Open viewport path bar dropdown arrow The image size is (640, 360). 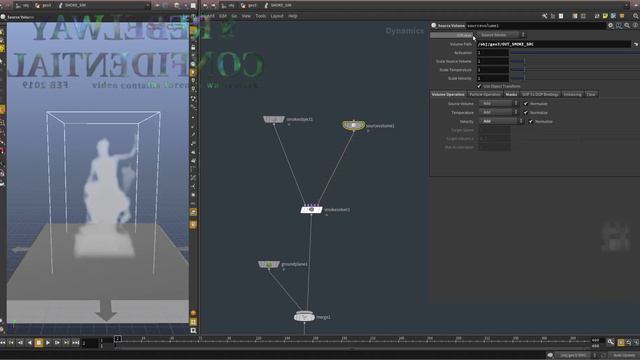[148, 5]
